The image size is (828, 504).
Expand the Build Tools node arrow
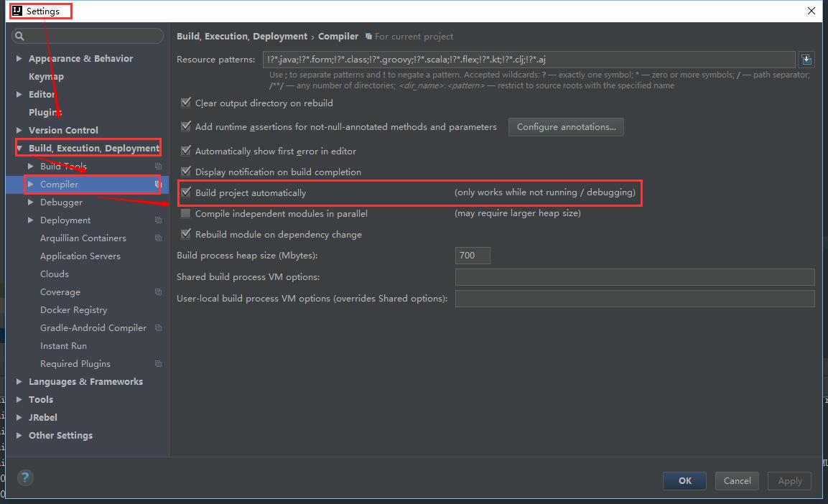pyautogui.click(x=31, y=167)
